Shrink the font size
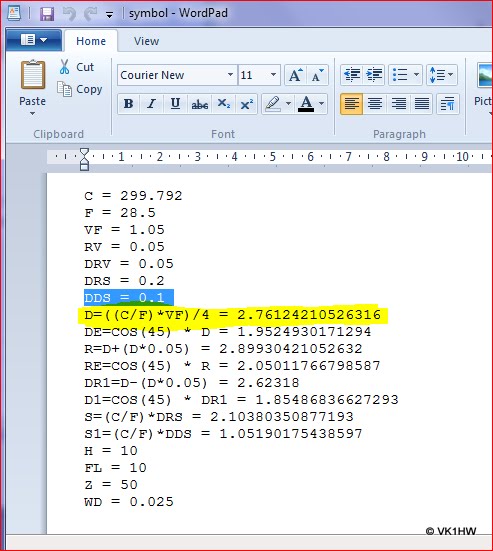Screen dimensions: 493x551 click(318, 75)
